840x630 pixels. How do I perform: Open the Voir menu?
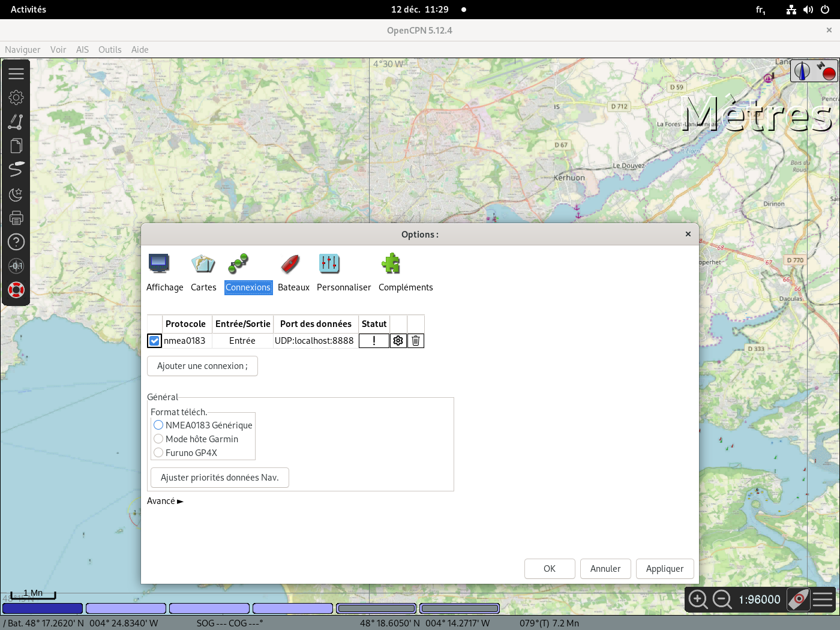click(58, 50)
